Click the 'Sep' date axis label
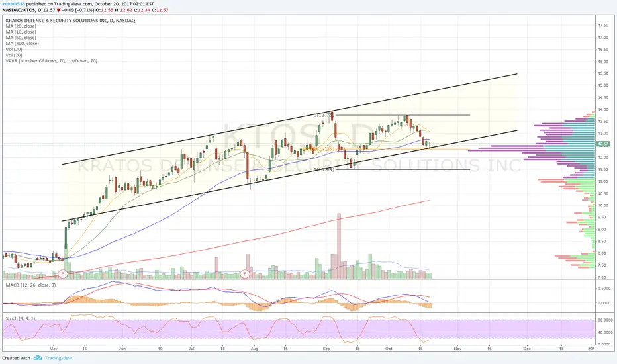 click(x=326, y=349)
